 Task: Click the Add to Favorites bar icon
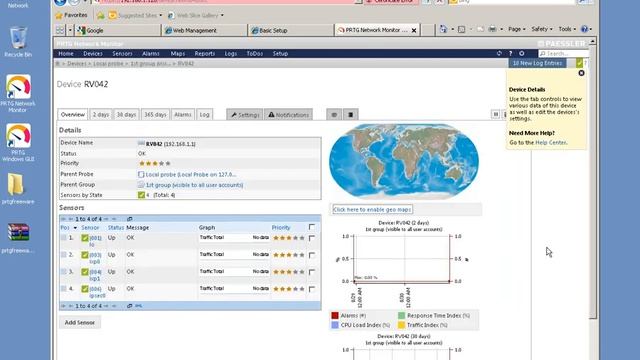pyautogui.click(x=101, y=16)
